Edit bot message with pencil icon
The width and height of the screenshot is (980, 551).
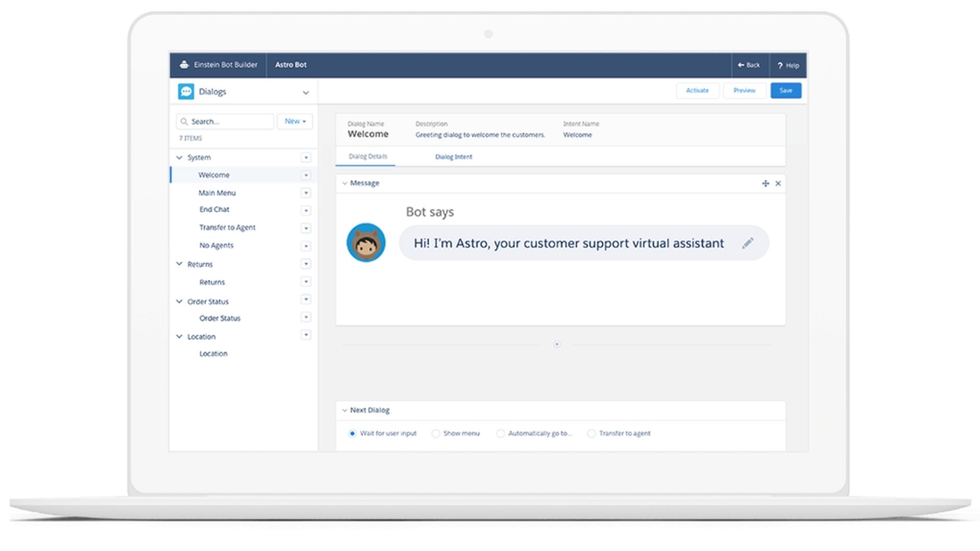tap(748, 243)
